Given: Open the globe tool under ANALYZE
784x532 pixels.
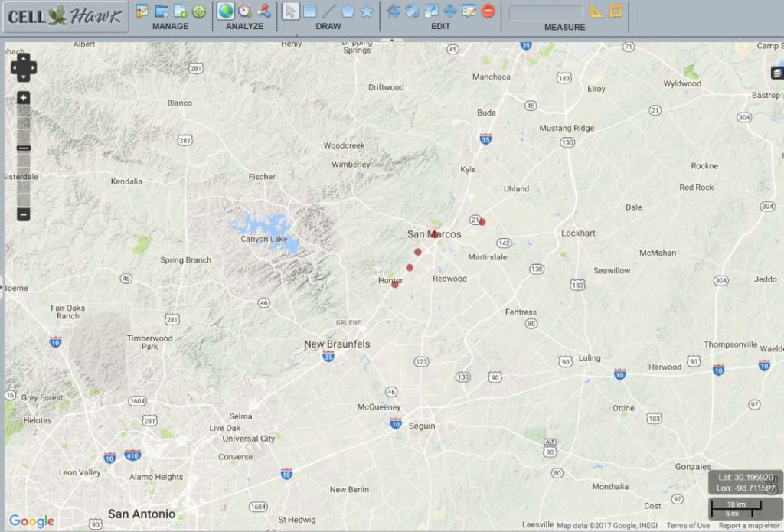Looking at the screenshot, I should 227,10.
